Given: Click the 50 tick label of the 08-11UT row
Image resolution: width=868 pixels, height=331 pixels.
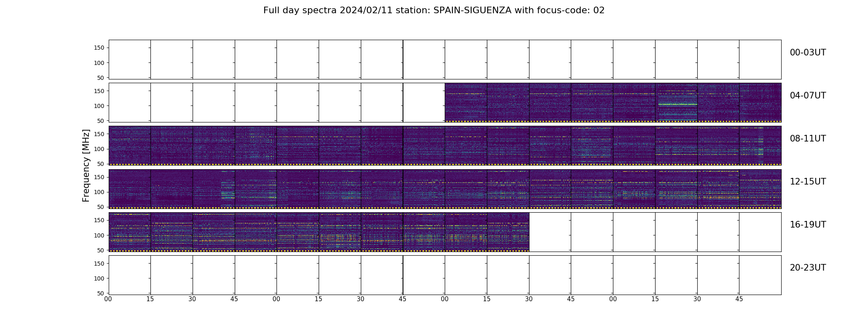Looking at the screenshot, I should (x=101, y=164).
